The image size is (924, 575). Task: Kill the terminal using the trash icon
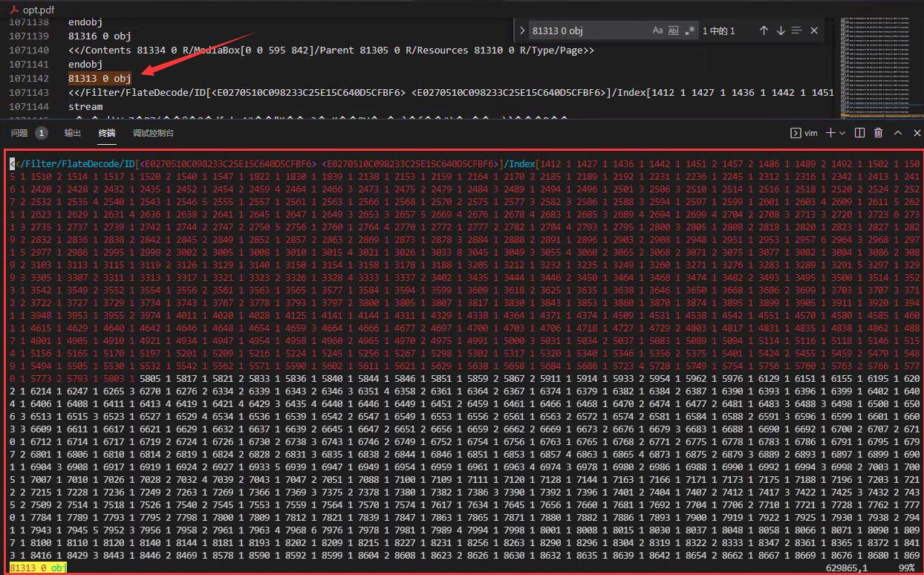(x=879, y=133)
